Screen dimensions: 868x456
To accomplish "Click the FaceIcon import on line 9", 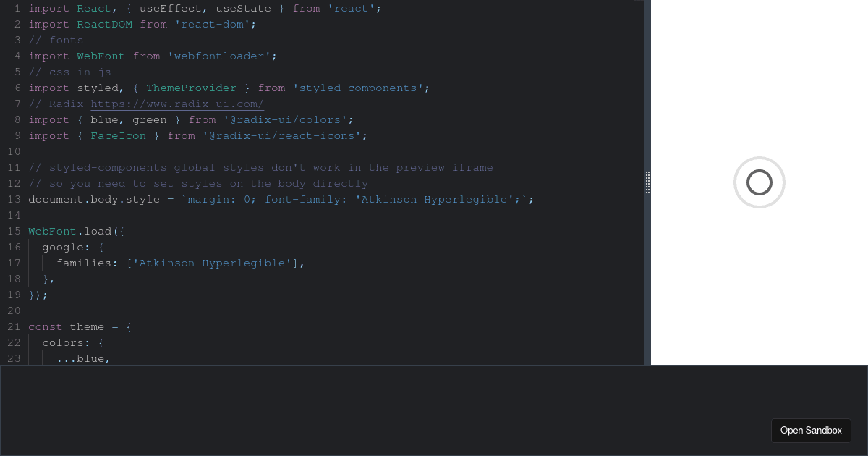I will tap(118, 135).
